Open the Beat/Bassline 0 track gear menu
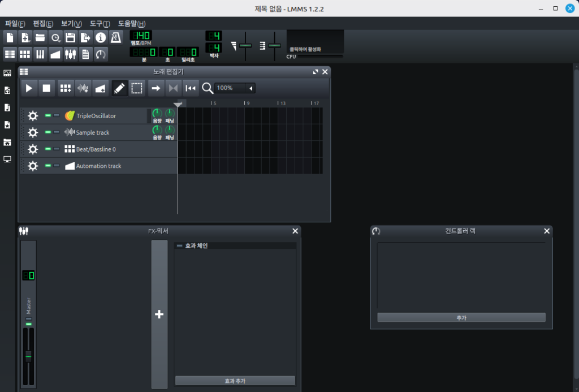The height and width of the screenshot is (392, 579). click(x=33, y=149)
